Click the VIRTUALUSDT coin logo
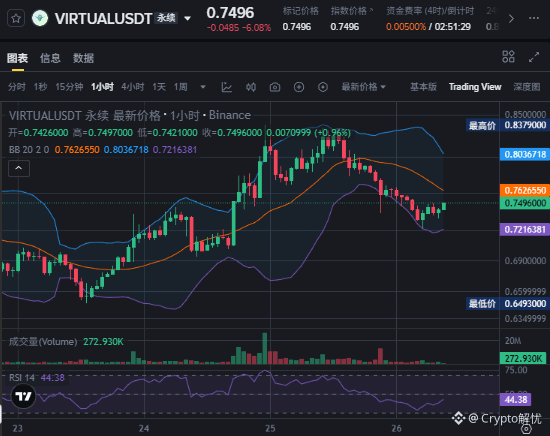The height and width of the screenshot is (436, 550). [40, 18]
